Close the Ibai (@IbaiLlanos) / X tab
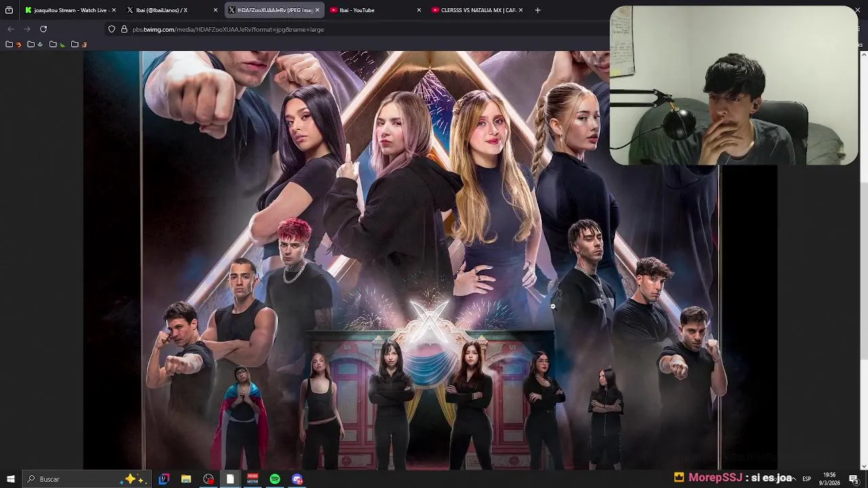The image size is (868, 488). 216,10
